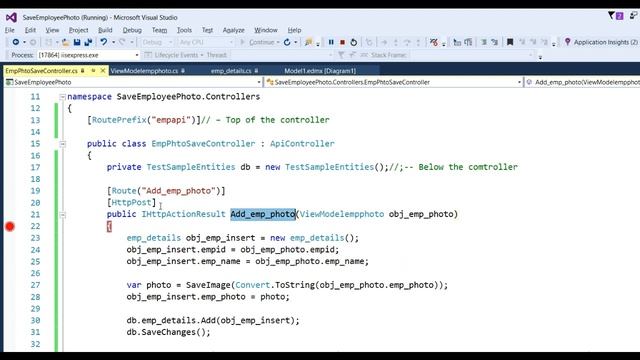Comment out selected lines icon
The image size is (640, 360).
(x=484, y=42)
